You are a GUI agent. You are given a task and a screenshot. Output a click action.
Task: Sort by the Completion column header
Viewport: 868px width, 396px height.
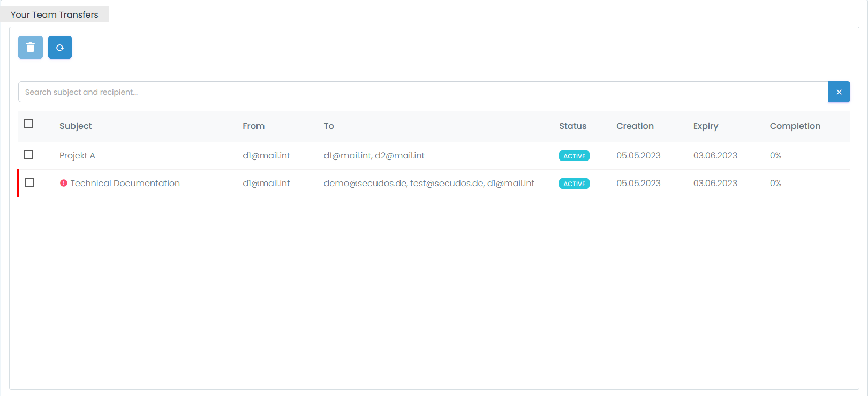click(x=795, y=126)
